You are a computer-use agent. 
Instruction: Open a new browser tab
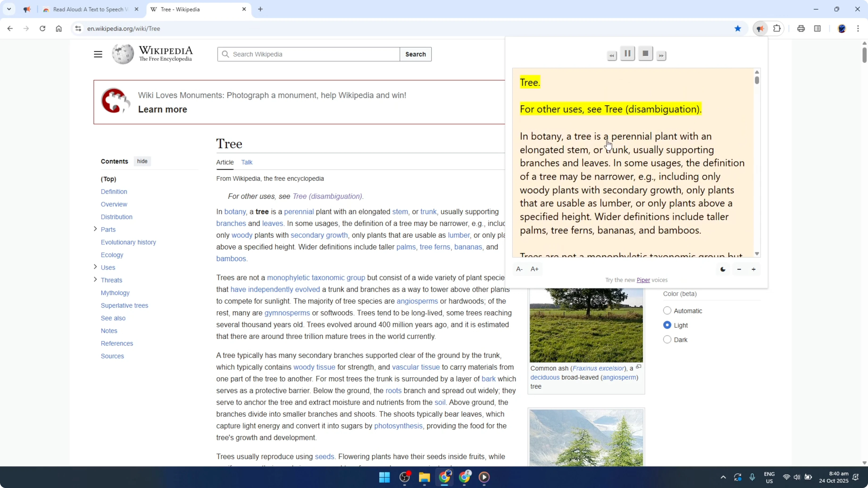(260, 9)
